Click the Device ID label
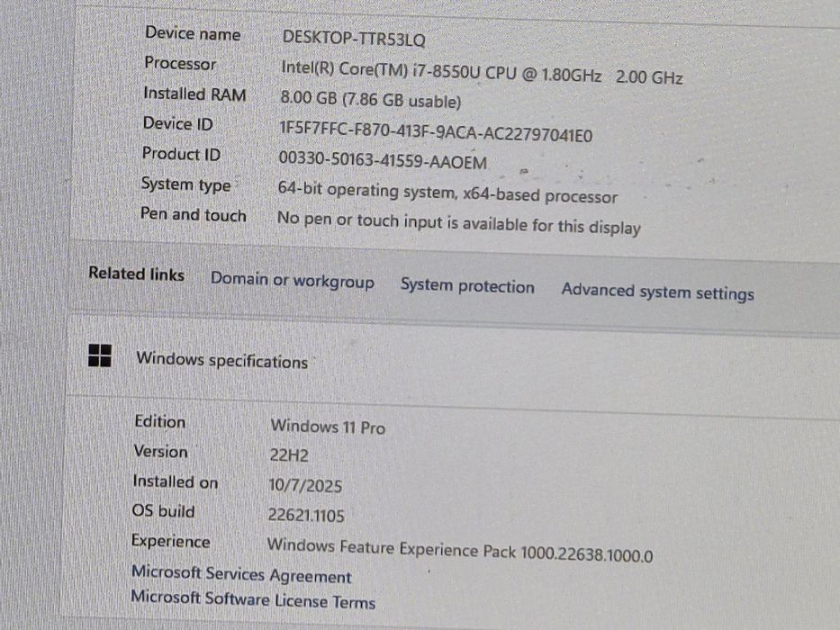The width and height of the screenshot is (840, 630). coord(178,124)
